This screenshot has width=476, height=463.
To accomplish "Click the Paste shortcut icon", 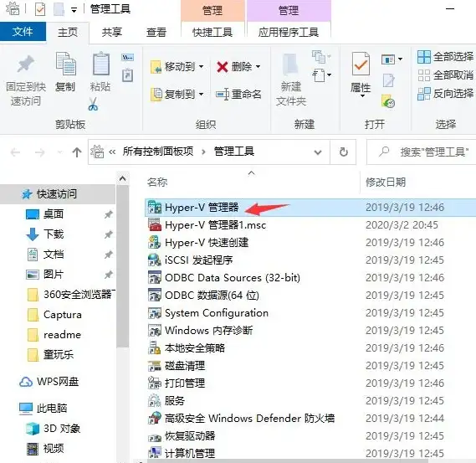I will [127, 75].
